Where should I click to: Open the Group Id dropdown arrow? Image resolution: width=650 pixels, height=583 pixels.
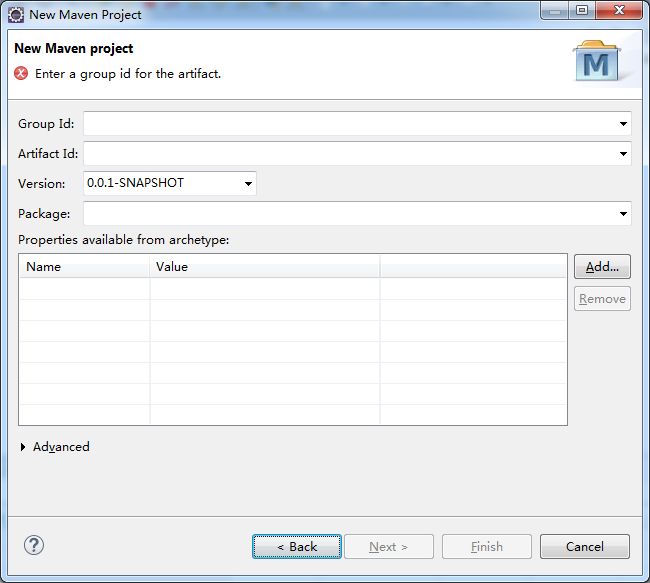623,124
